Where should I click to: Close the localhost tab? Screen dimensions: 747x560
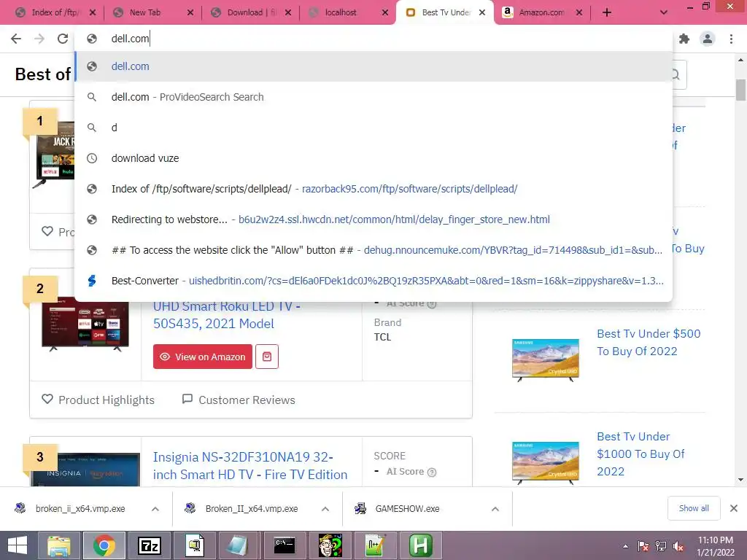[x=385, y=12]
